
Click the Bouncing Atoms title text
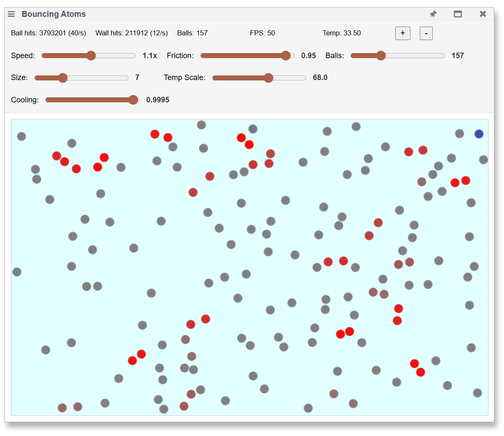(54, 14)
